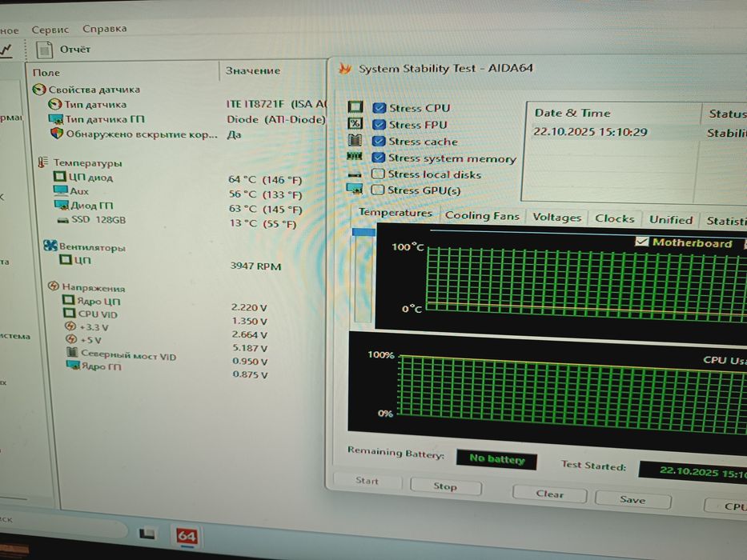This screenshot has width=747, height=560.
Task: Click the 3947 RPM fan value
Action: (x=255, y=266)
